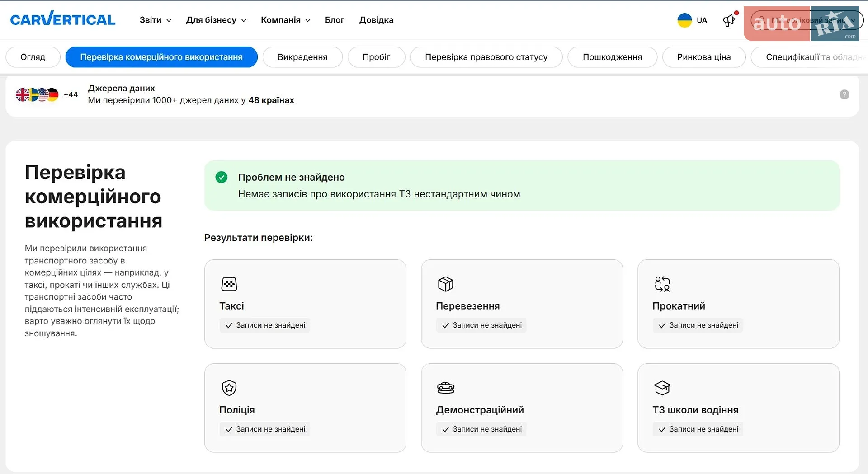The image size is (868, 474).
Task: Click the ТЗ школи водіння 'Записи не знайдені' badge
Action: pos(698,429)
